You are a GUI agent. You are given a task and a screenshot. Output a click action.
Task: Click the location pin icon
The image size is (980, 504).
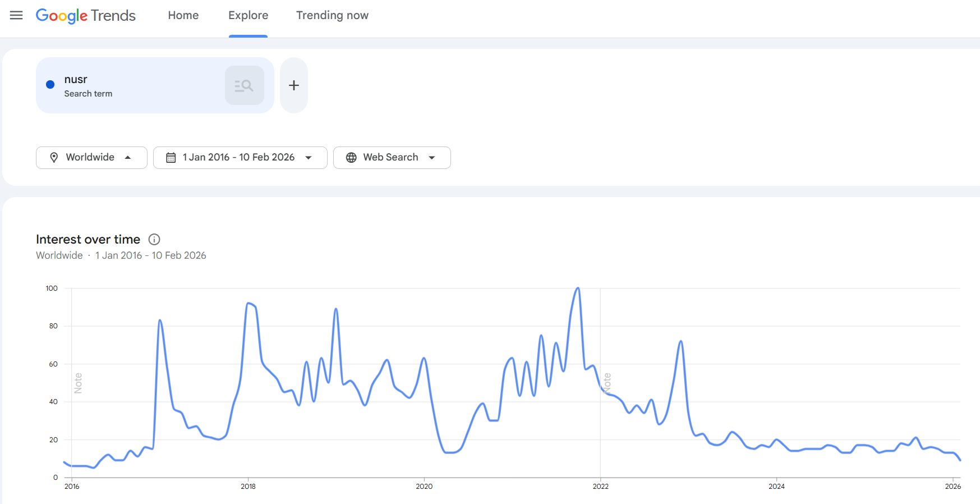point(54,158)
